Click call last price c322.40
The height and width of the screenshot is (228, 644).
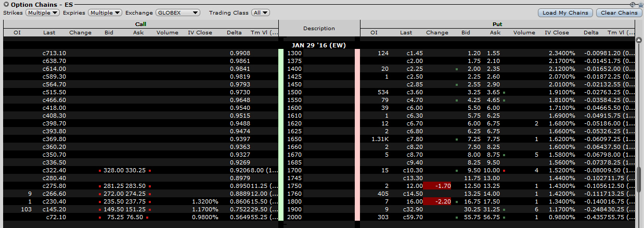(x=54, y=170)
